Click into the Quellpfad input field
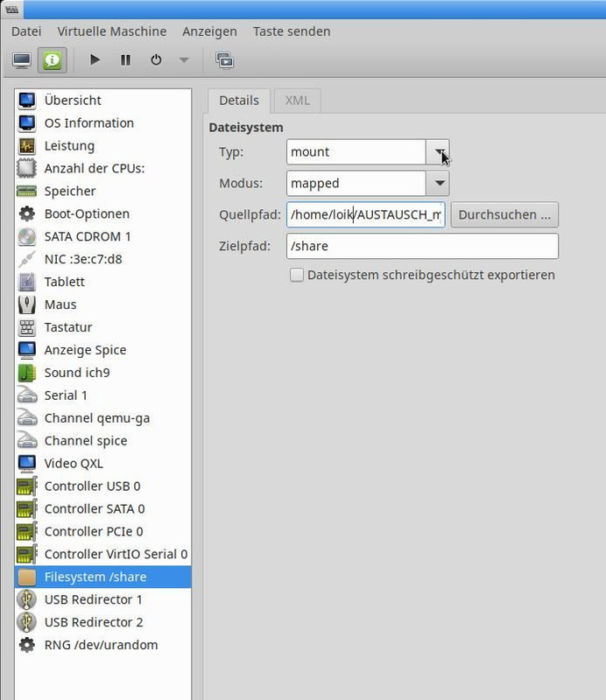 365,214
